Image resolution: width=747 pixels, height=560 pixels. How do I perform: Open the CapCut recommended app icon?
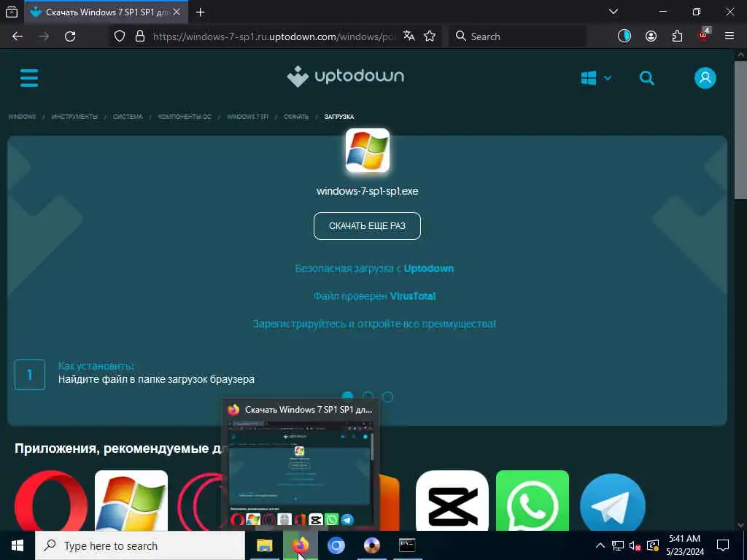tap(452, 500)
